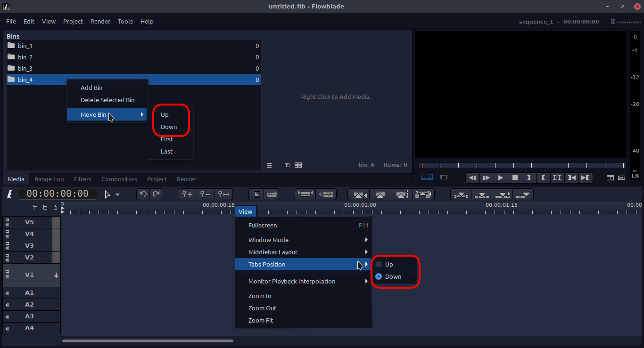Click the media panel grid view icon
This screenshot has height=348, width=644.
[298, 165]
